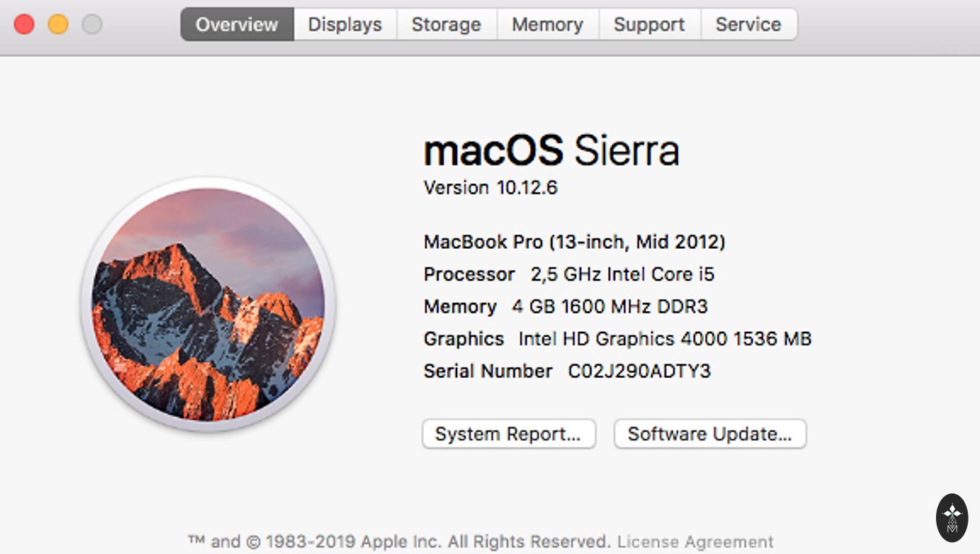This screenshot has width=980, height=554.
Task: Minimize the window with the yellow button
Action: point(58,25)
